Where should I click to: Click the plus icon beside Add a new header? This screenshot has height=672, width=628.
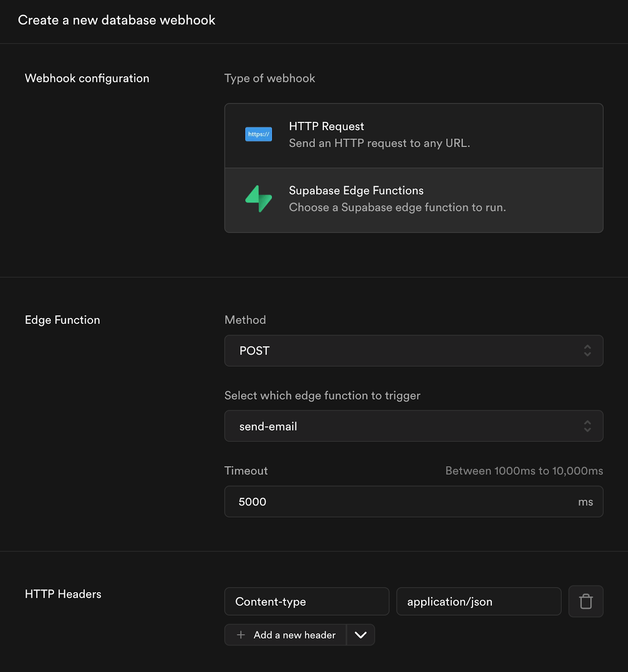tap(241, 635)
